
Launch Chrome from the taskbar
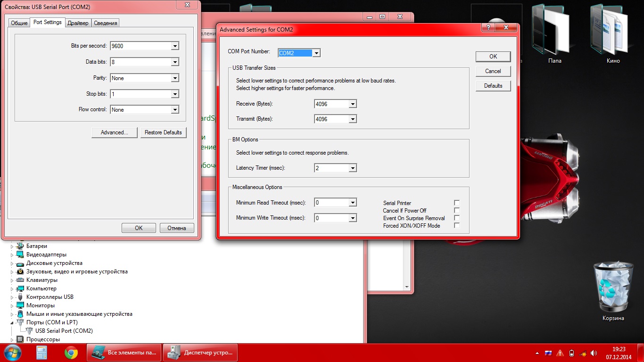pyautogui.click(x=71, y=353)
